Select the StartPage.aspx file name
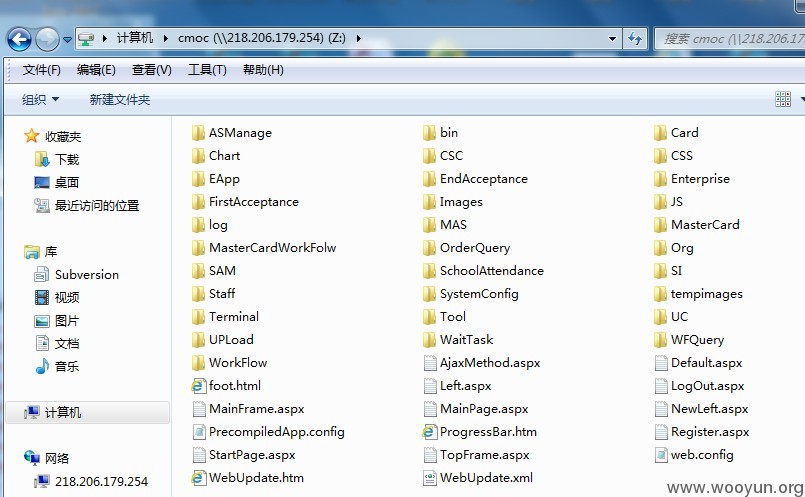This screenshot has width=805, height=497. point(252,455)
